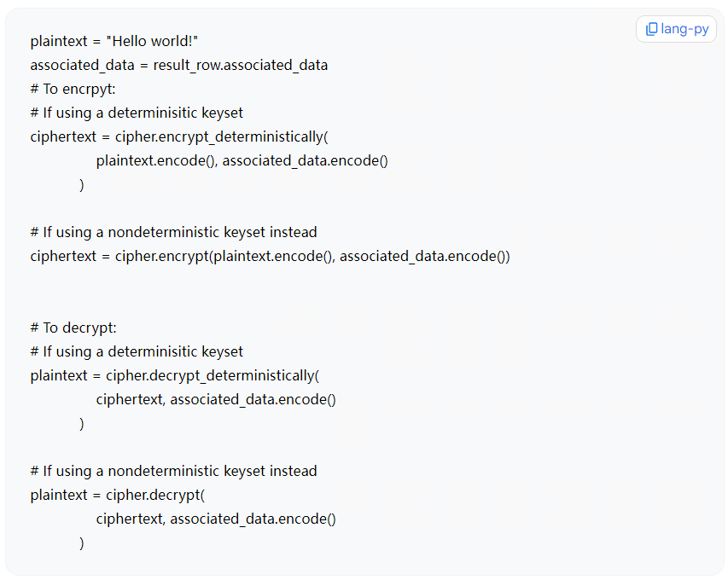
Task: Click ciphertext argument under decrypt_deterministically
Action: (129, 399)
